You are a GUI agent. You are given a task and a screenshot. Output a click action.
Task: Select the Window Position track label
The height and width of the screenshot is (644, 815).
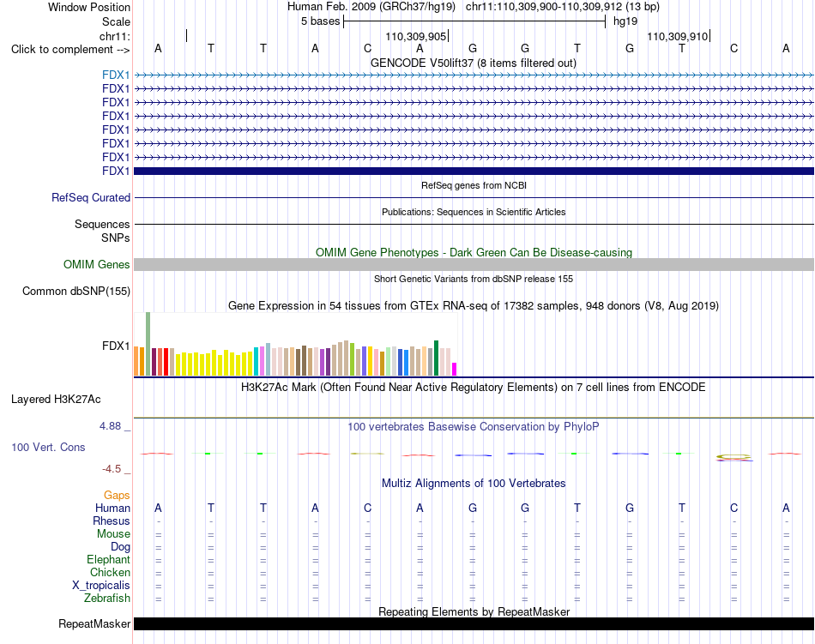coord(89,7)
